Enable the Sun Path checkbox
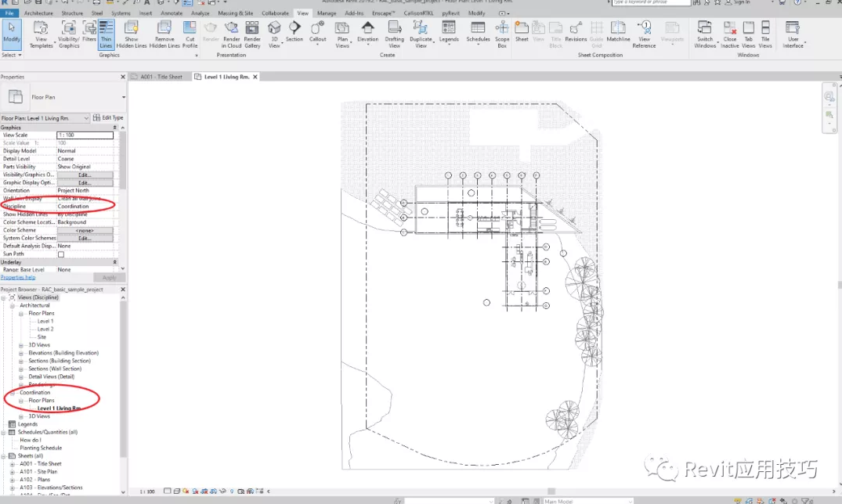The height and width of the screenshot is (504, 842). coord(61,254)
